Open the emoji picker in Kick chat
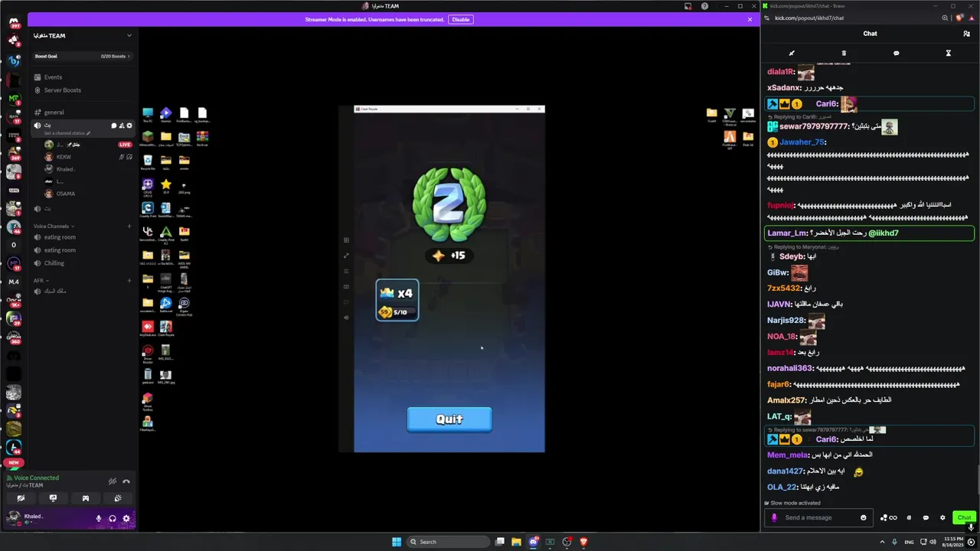This screenshot has width=980, height=551. tap(864, 518)
